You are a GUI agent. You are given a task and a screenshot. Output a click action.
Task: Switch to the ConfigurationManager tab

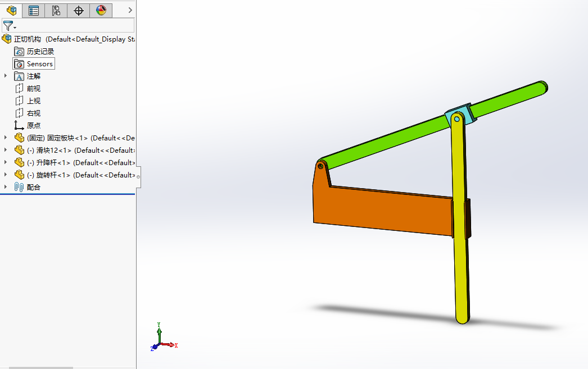[x=56, y=11]
